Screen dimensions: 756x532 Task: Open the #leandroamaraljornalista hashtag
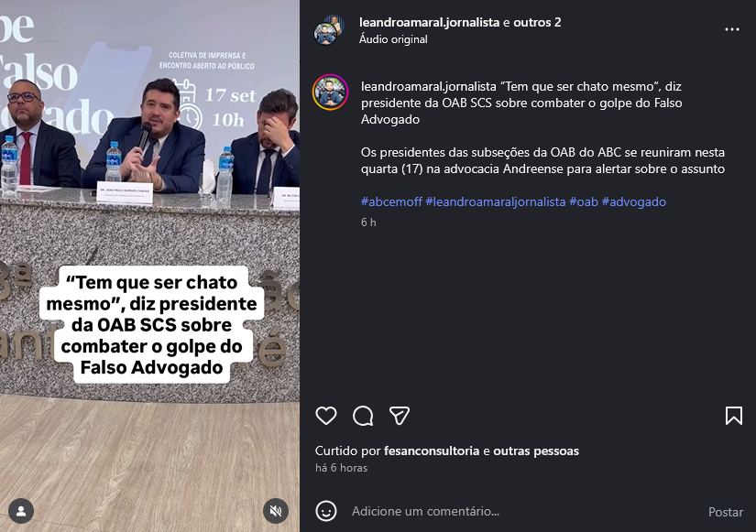pyautogui.click(x=495, y=201)
